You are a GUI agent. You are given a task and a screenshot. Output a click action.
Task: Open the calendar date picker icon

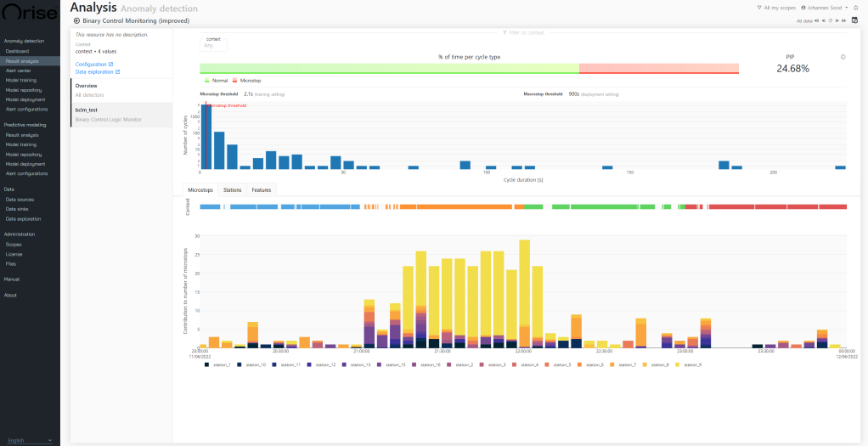(854, 20)
